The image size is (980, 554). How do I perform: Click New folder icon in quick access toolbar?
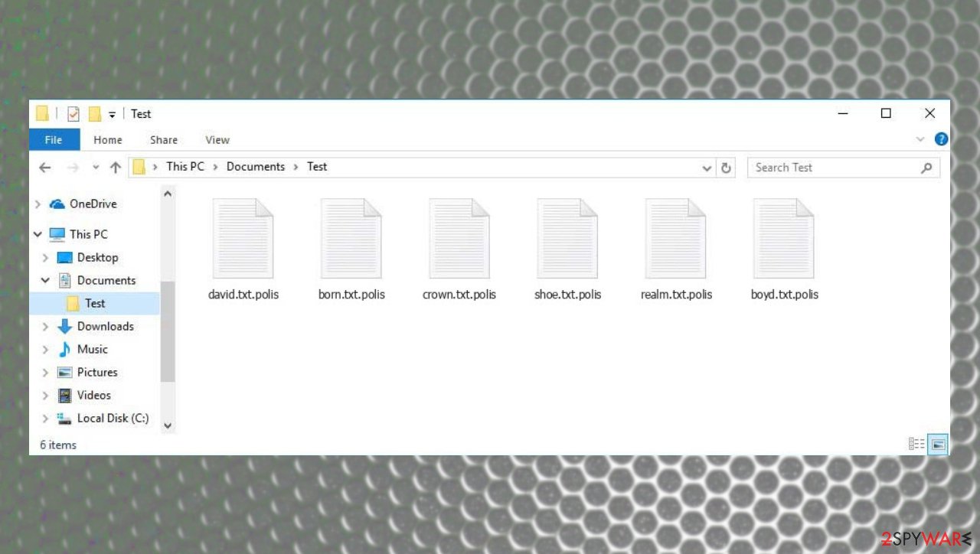[x=95, y=114]
